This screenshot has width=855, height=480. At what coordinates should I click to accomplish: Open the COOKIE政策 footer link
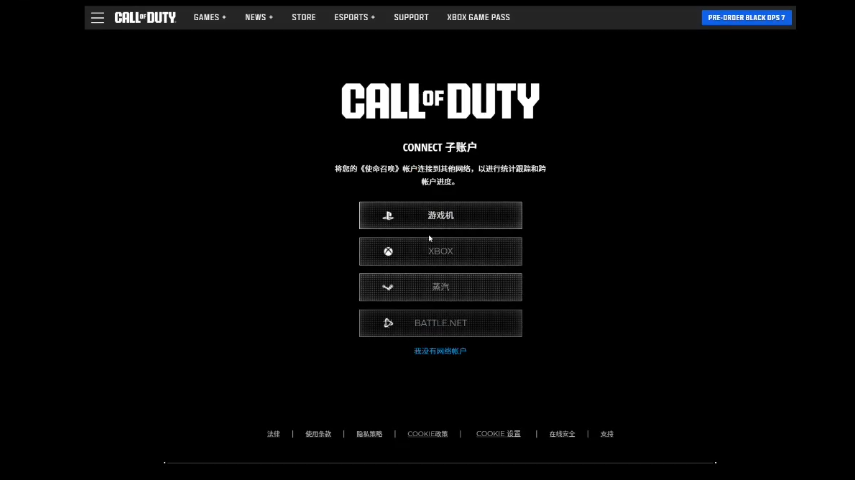click(x=428, y=434)
